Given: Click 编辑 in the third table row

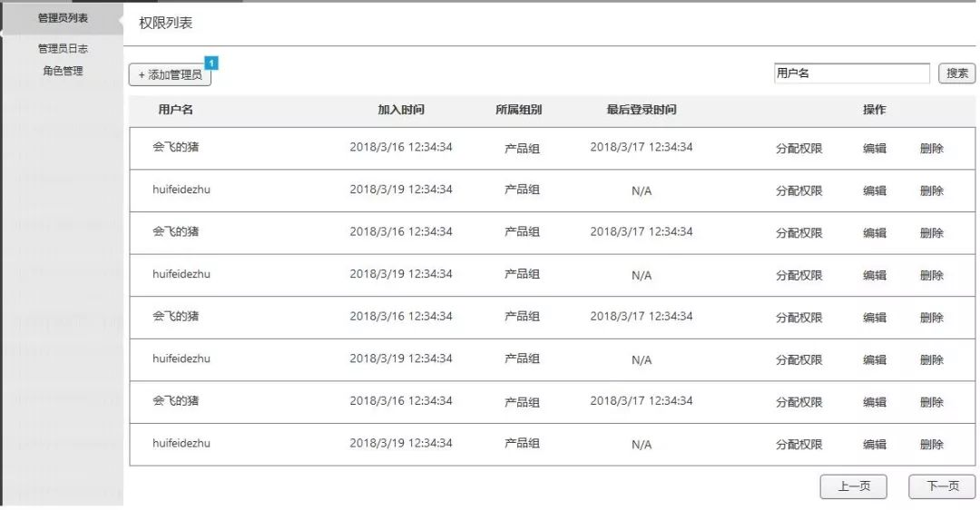Looking at the screenshot, I should point(875,233).
